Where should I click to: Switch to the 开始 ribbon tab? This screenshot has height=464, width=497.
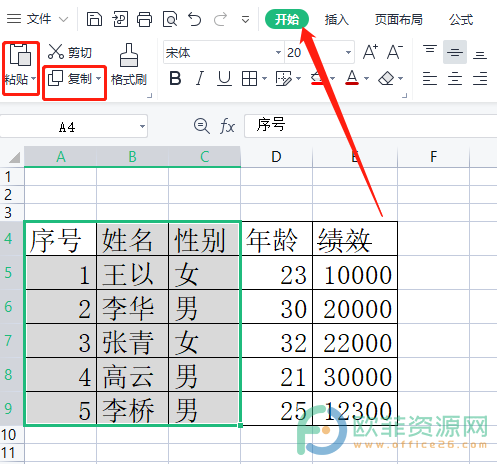(x=287, y=19)
